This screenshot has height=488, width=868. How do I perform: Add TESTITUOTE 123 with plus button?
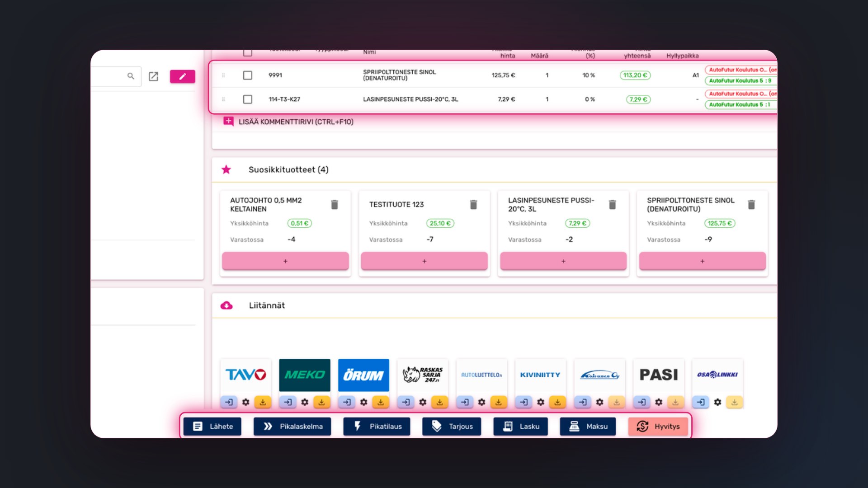point(424,261)
